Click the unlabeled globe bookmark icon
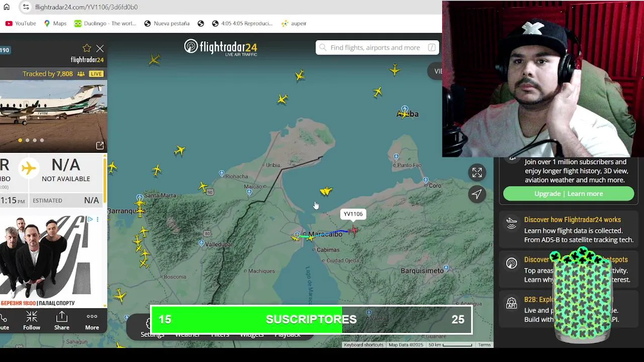Image resolution: width=644 pixels, height=362 pixels. click(201, 23)
